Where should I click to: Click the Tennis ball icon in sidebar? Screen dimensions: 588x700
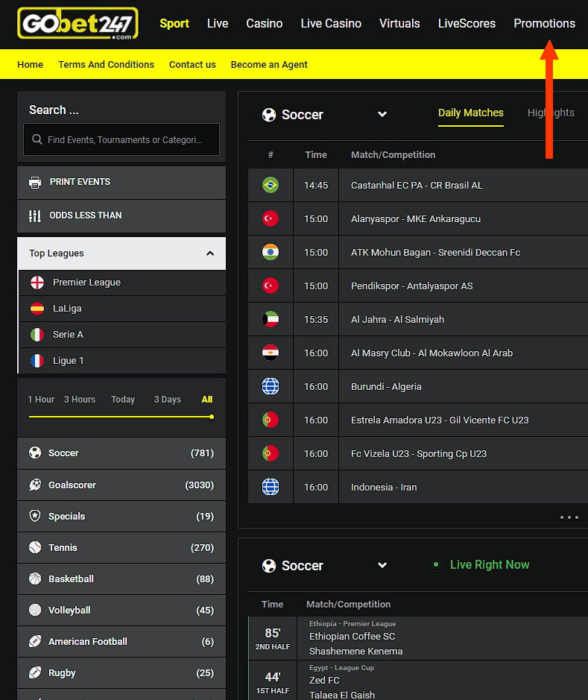click(x=35, y=548)
